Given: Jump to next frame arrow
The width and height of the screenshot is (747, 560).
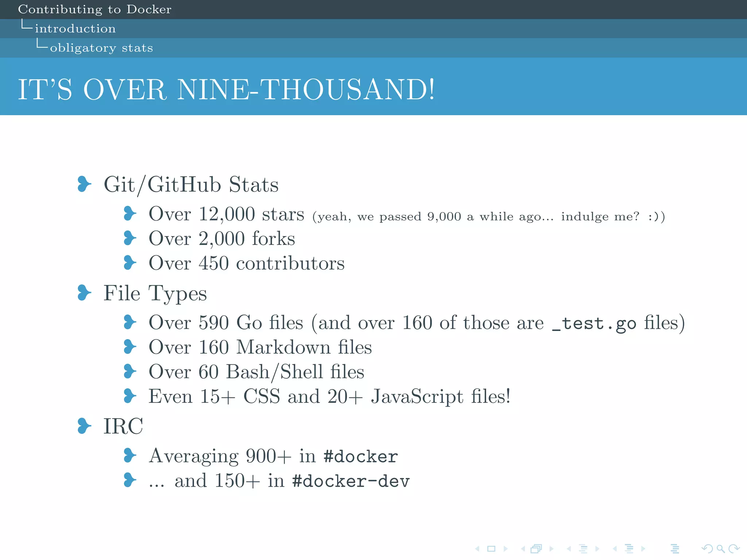Looking at the screenshot, I should click(551, 548).
